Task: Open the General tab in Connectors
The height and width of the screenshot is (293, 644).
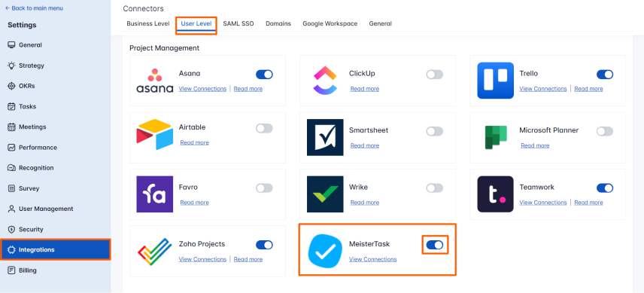Action: [381, 24]
